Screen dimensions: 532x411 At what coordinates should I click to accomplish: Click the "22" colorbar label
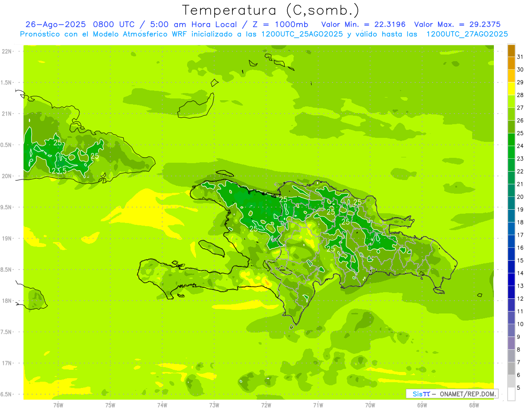click(x=520, y=172)
